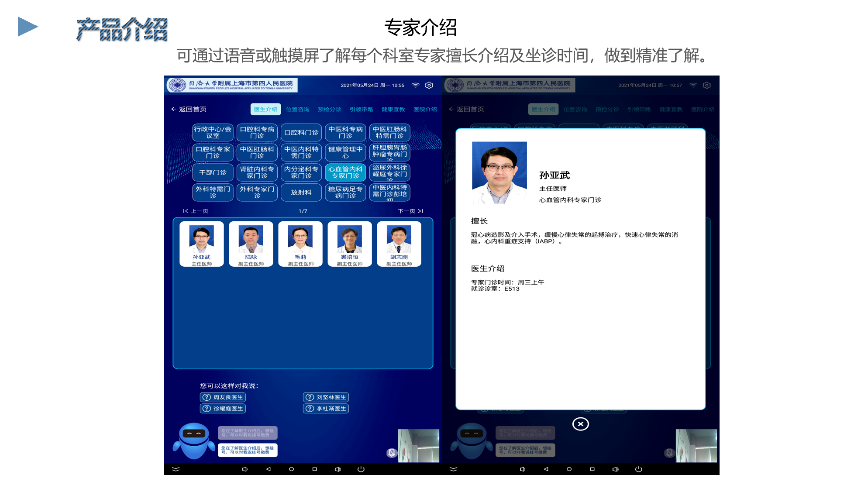Screen dimensions: 868x478
Task: Collapse the left navigation bar chevron
Action: (176, 469)
